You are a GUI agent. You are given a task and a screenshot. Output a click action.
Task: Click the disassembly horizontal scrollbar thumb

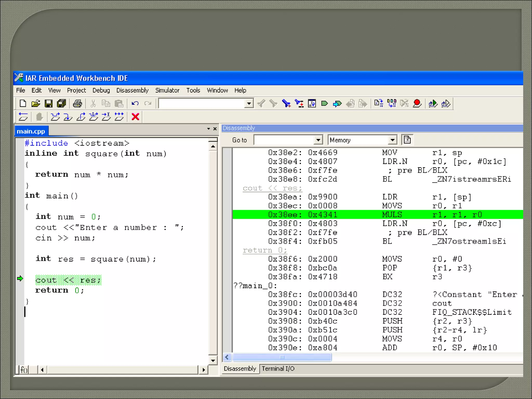click(282, 357)
